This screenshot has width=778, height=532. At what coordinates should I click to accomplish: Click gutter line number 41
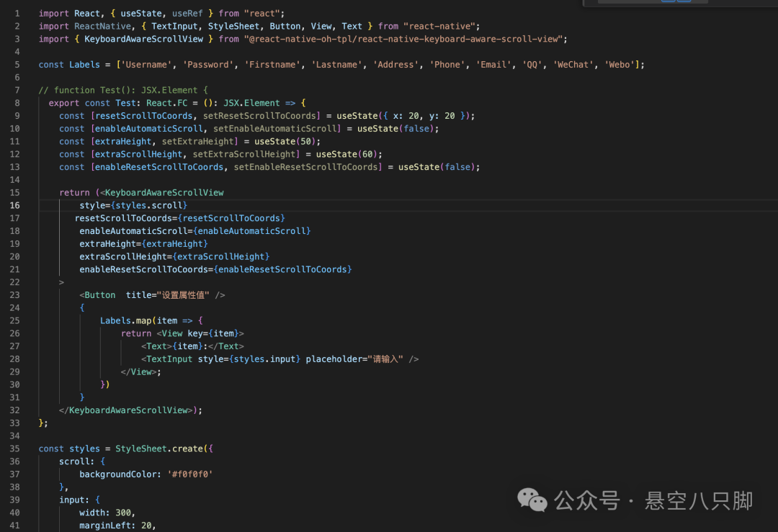pyautogui.click(x=15, y=526)
